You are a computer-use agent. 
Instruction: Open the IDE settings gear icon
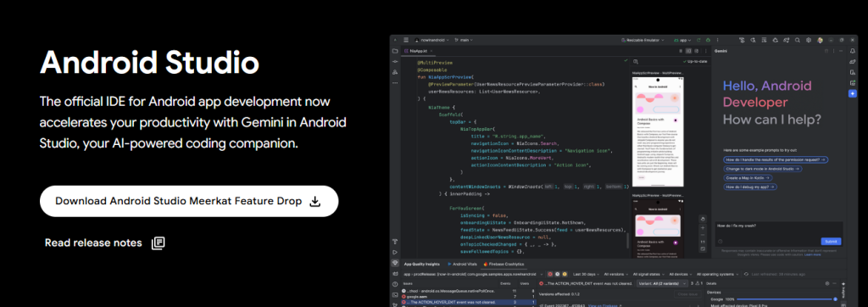click(808, 40)
